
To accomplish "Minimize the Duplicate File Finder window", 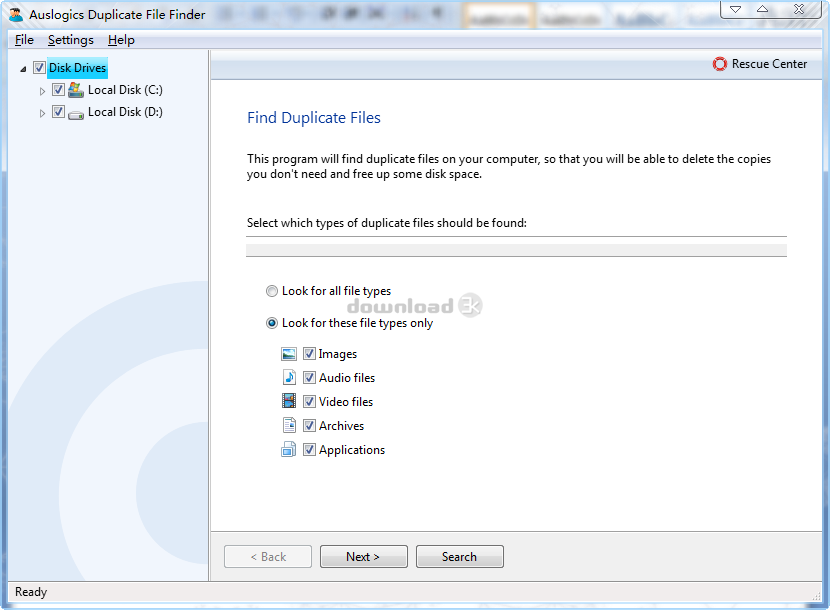I will pyautogui.click(x=735, y=10).
